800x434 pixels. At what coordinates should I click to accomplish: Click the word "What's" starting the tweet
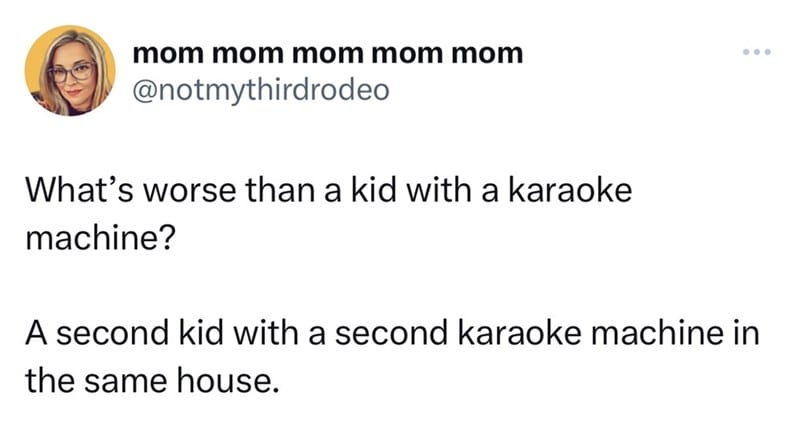tap(80, 191)
